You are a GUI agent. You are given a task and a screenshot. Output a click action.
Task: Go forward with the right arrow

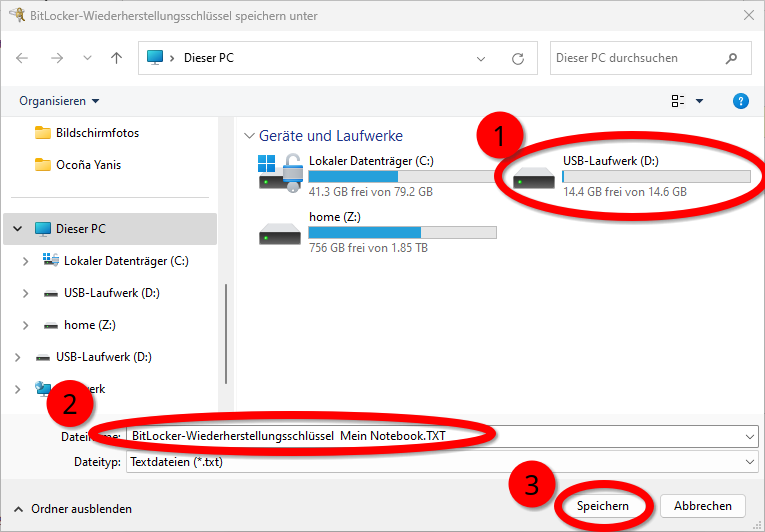tap(57, 58)
